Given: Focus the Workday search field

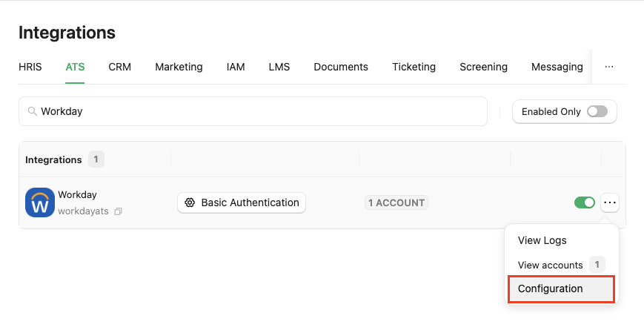Looking at the screenshot, I should [253, 111].
